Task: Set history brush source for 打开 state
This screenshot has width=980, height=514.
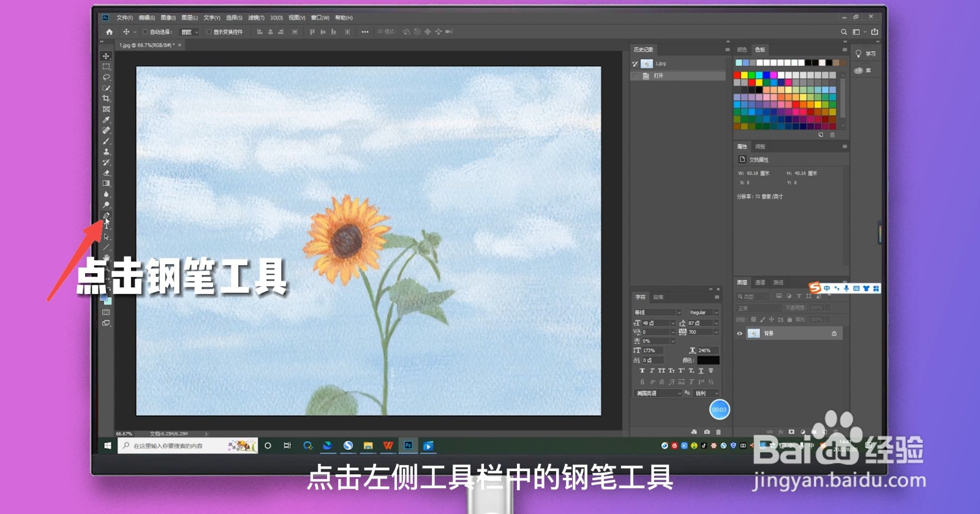Action: click(x=635, y=76)
